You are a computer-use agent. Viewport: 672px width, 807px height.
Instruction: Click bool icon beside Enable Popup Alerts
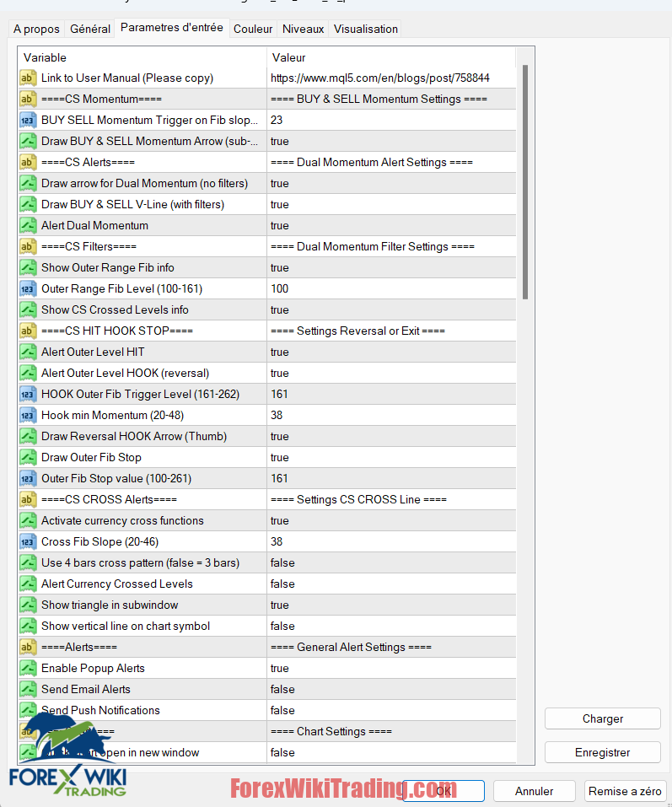28,669
